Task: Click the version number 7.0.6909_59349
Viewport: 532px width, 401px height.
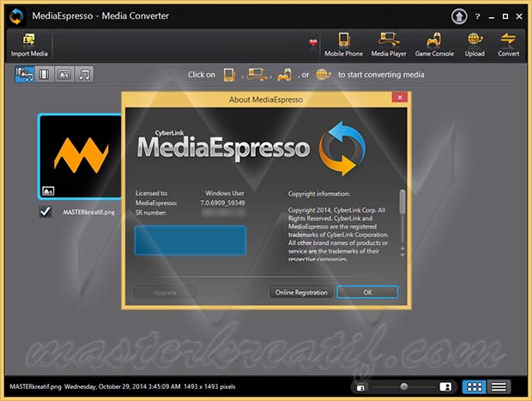Action: 222,203
